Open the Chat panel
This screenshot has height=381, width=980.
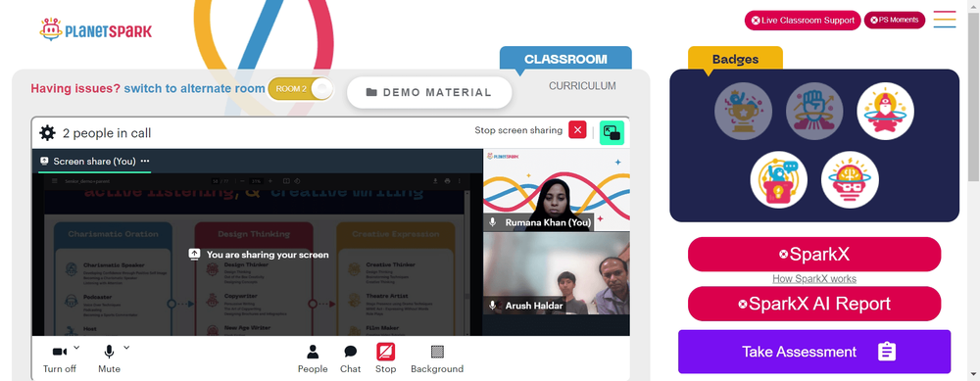[351, 359]
